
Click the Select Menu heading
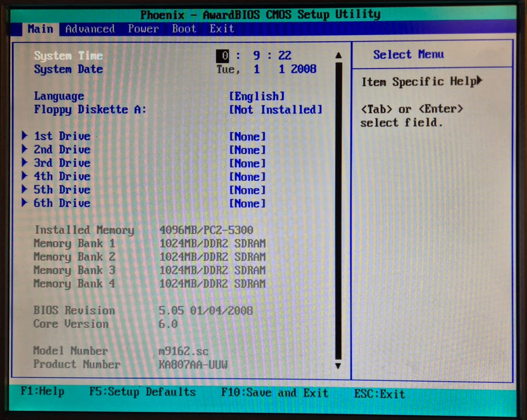point(408,54)
